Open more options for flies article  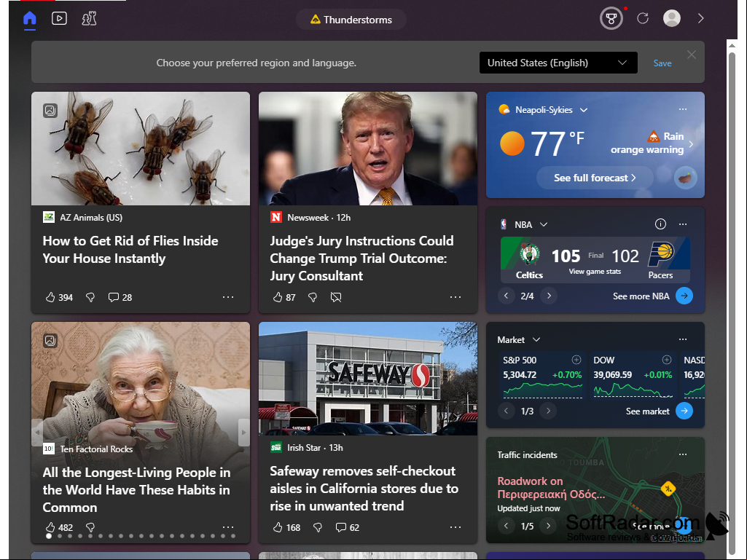pyautogui.click(x=228, y=297)
